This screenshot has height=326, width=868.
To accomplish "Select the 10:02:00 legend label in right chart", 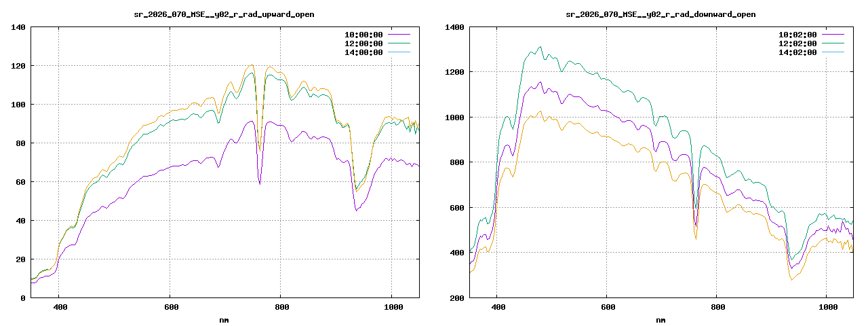I will tap(797, 34).
